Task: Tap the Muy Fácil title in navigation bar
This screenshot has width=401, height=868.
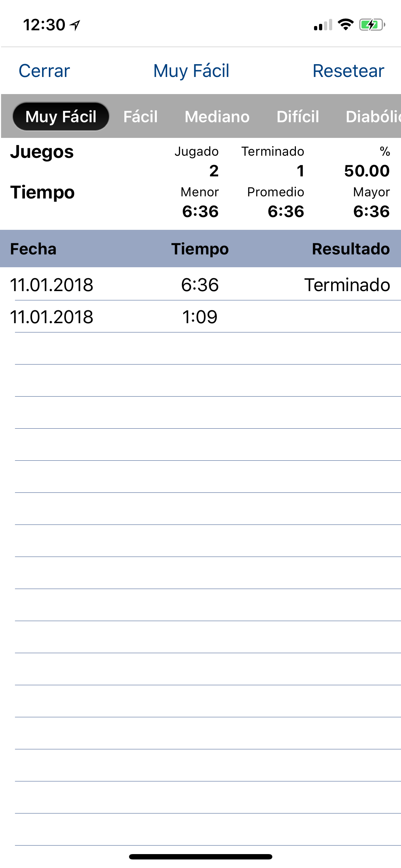Action: point(191,71)
